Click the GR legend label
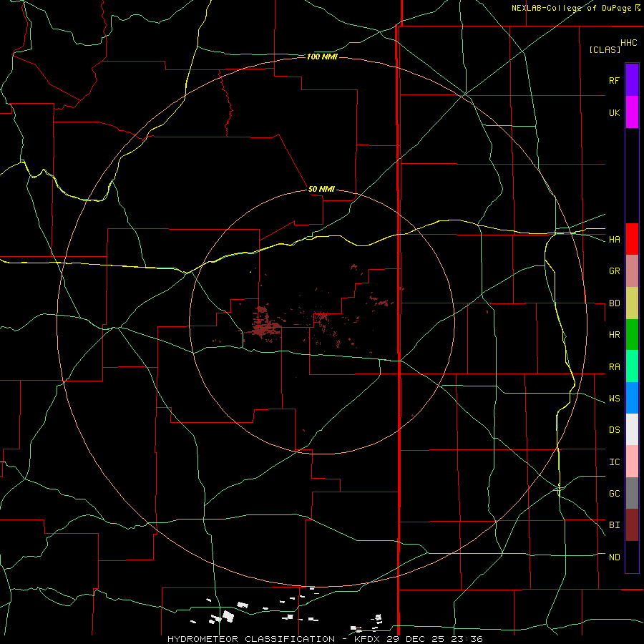 (x=614, y=271)
